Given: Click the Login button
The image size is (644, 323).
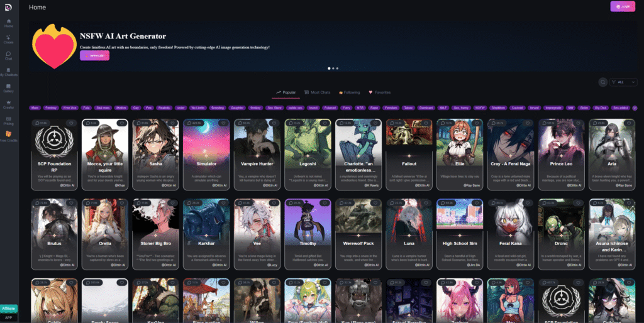Looking at the screenshot, I should (623, 6).
